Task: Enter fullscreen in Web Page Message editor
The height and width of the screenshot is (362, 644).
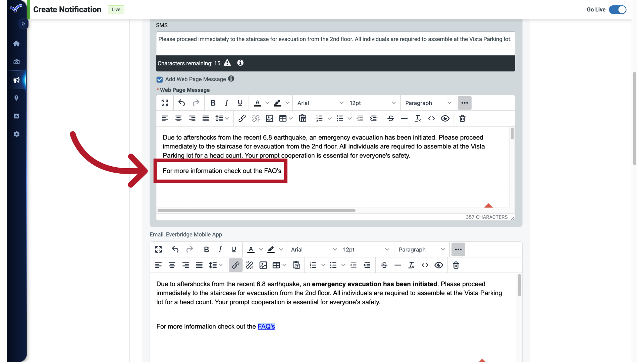Action: point(165,103)
